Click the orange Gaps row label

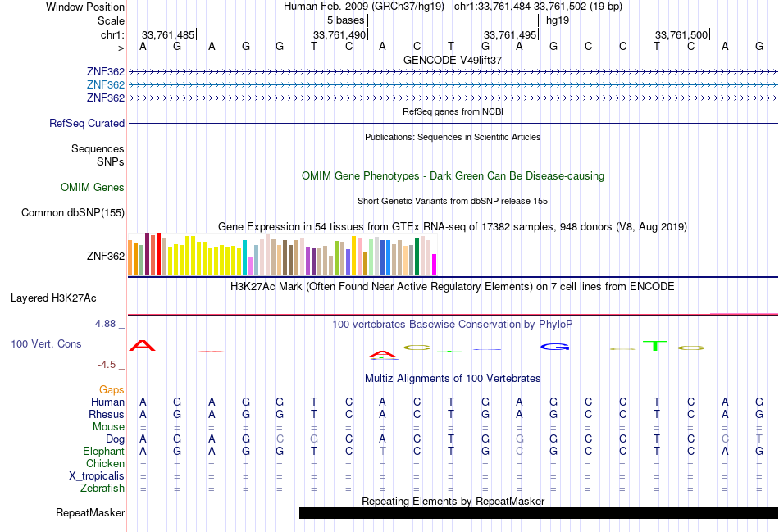coord(112,390)
